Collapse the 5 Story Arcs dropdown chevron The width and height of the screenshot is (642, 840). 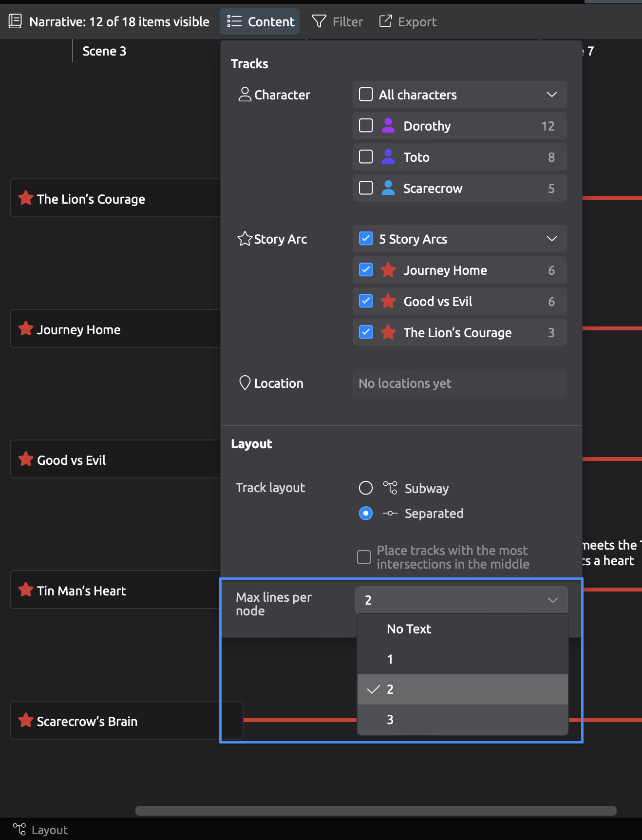[551, 239]
